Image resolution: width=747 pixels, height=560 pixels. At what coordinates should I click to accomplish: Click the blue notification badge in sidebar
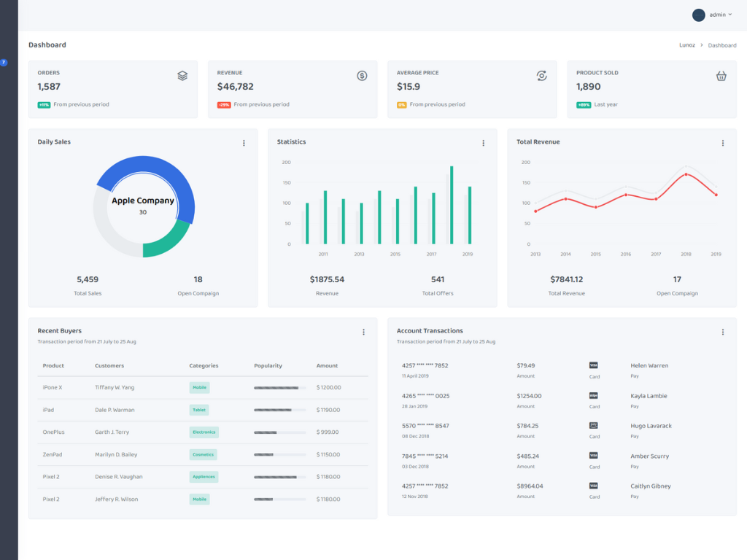click(4, 63)
